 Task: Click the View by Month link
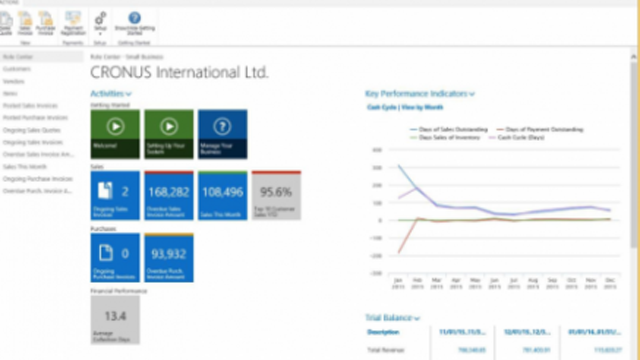(422, 107)
